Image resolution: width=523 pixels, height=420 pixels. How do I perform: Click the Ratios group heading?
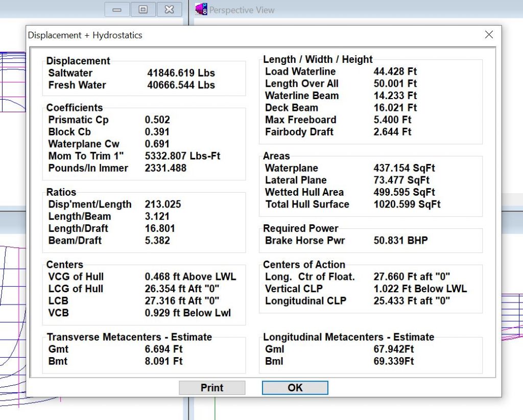61,192
